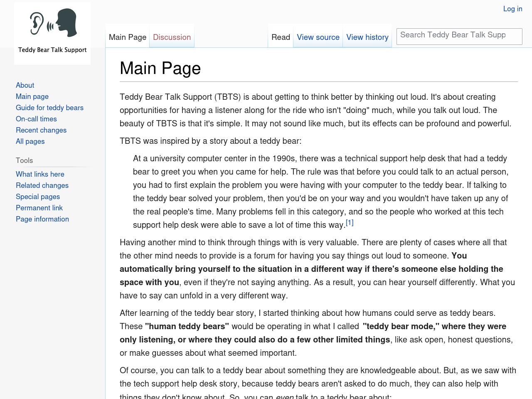Click the Teddy Bear Talk Support logo

tap(52, 33)
